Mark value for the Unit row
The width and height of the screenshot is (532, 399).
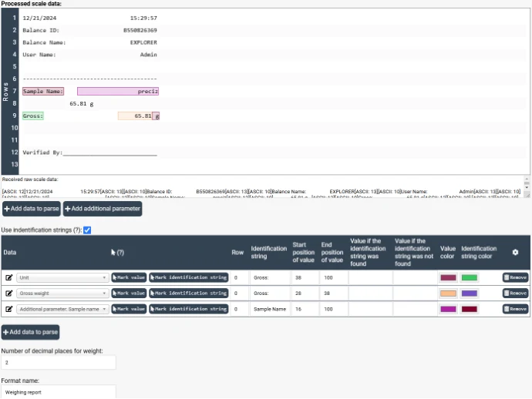pos(129,277)
